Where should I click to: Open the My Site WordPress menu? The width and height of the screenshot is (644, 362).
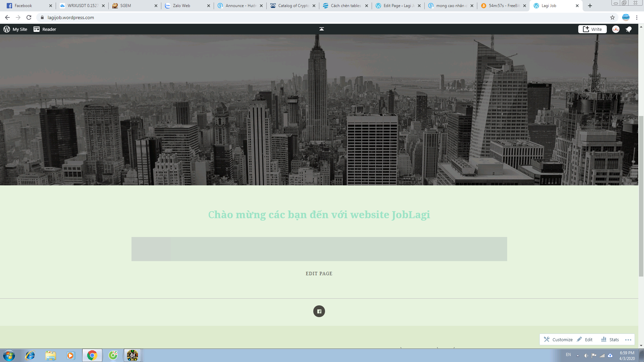pos(15,29)
